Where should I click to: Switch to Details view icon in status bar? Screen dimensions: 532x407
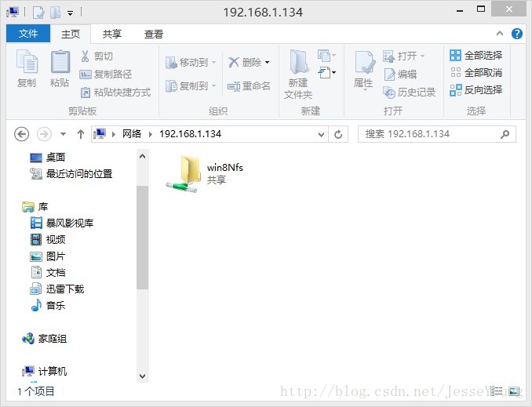(497, 391)
